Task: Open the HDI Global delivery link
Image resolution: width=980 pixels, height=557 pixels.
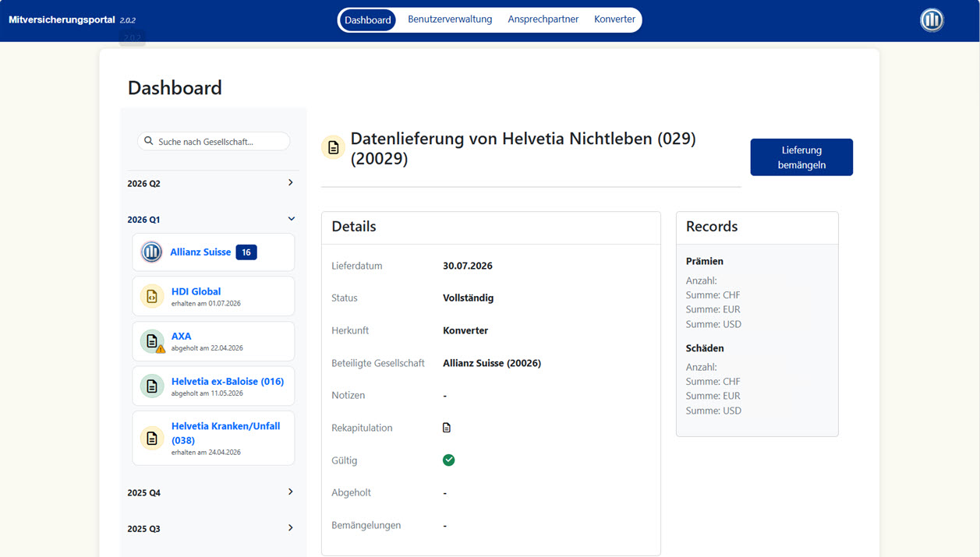Action: click(x=196, y=291)
